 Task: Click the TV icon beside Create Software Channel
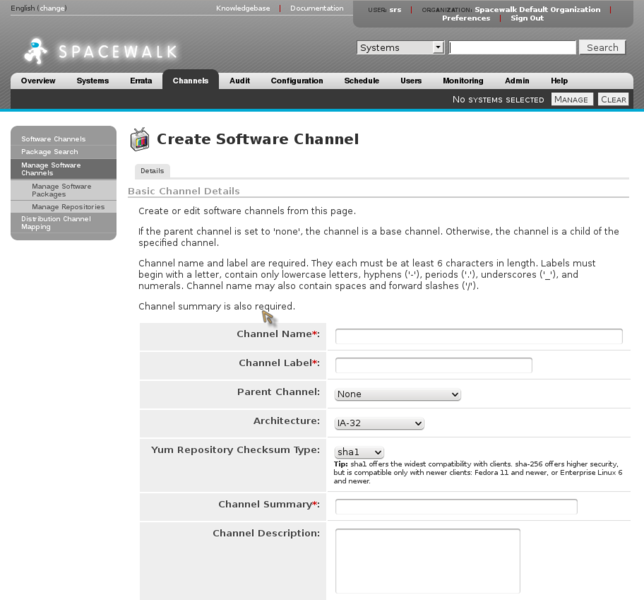140,139
